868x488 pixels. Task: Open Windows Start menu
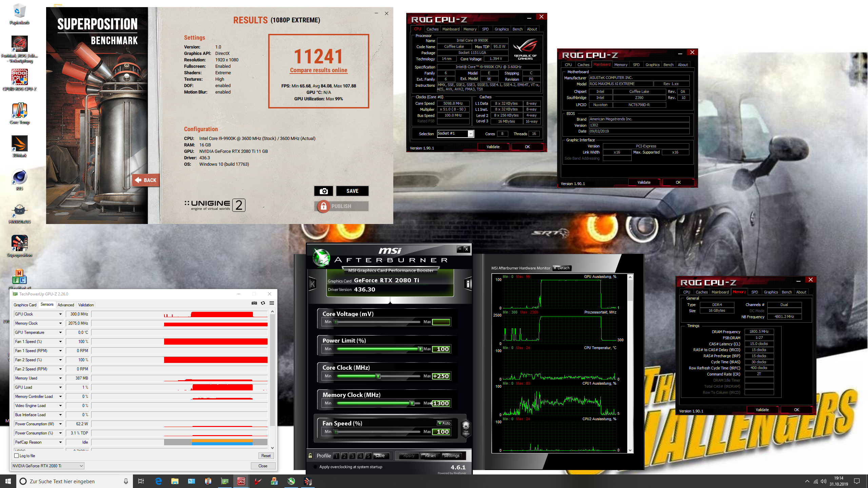pos(8,481)
